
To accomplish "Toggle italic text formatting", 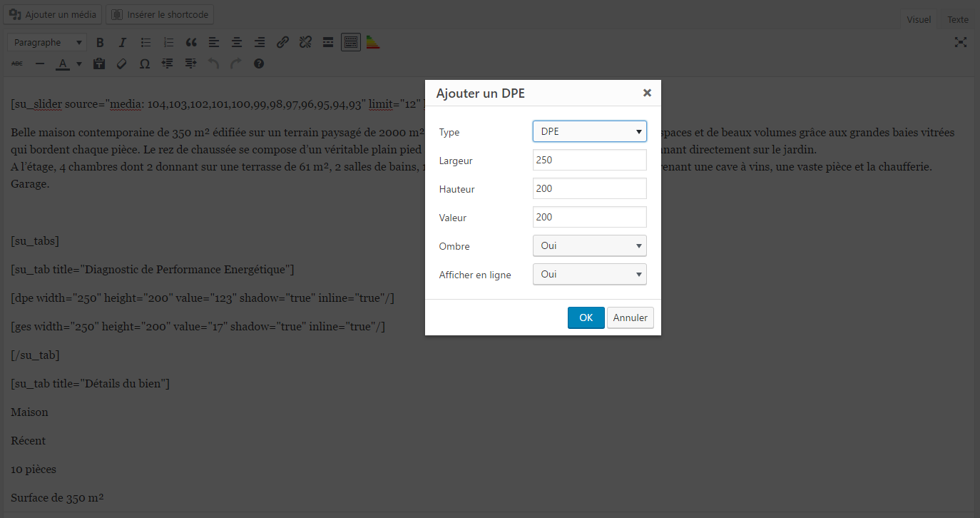I will pyautogui.click(x=122, y=43).
